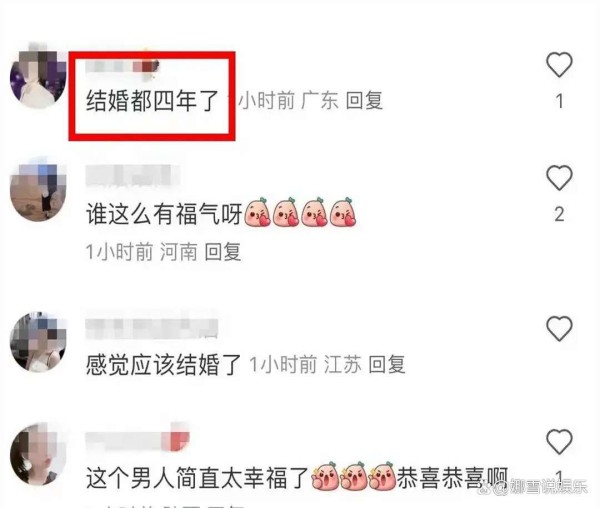Reply to the 江苏 comment
This screenshot has height=508, width=600.
point(386,365)
